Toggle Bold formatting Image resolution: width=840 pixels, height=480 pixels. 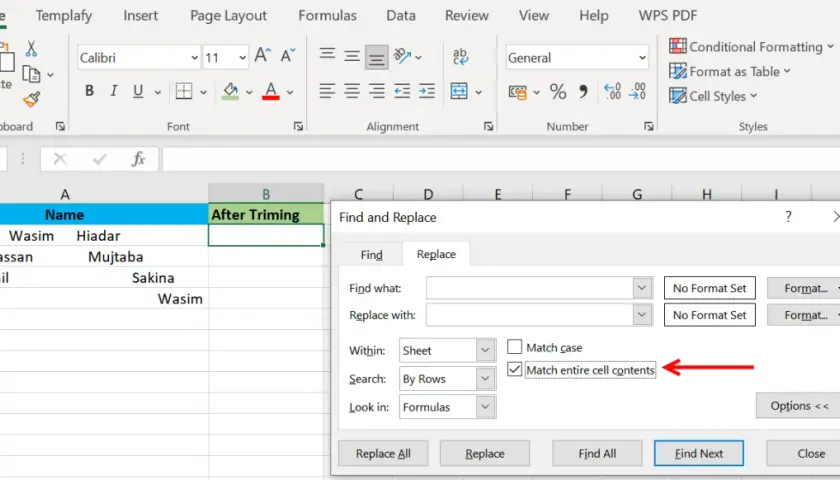89,91
